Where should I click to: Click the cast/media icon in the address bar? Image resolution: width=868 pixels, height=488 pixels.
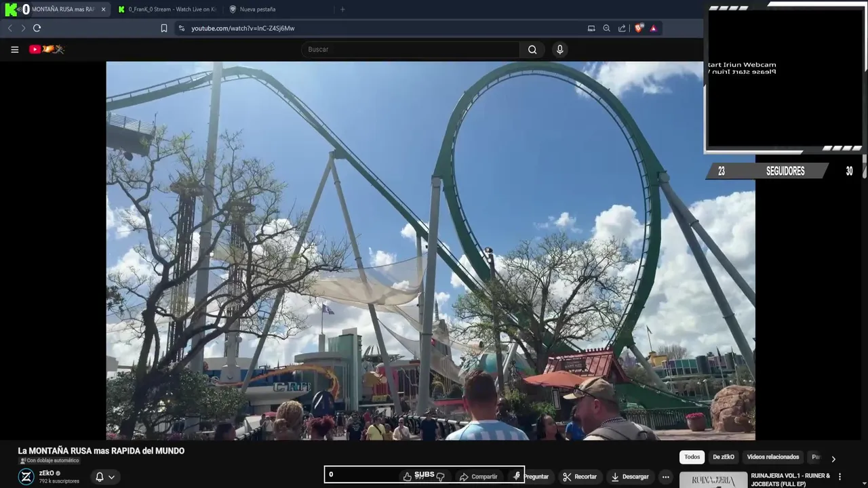point(591,28)
